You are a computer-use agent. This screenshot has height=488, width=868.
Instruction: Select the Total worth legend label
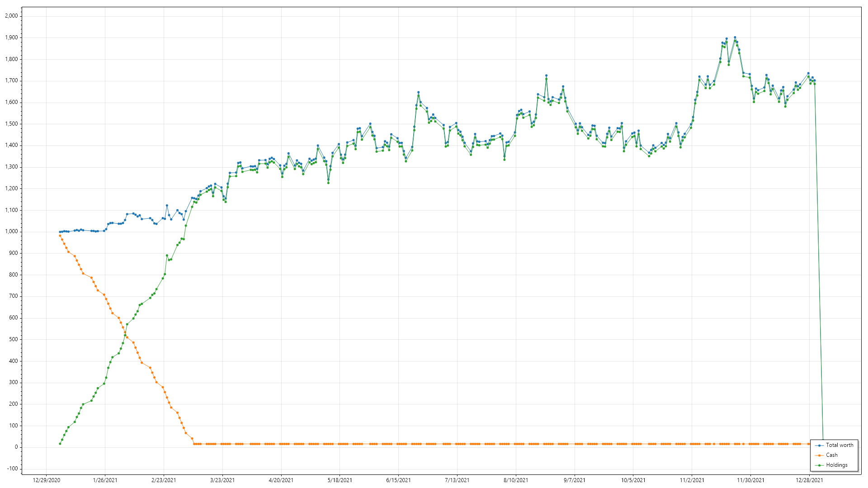pos(840,446)
